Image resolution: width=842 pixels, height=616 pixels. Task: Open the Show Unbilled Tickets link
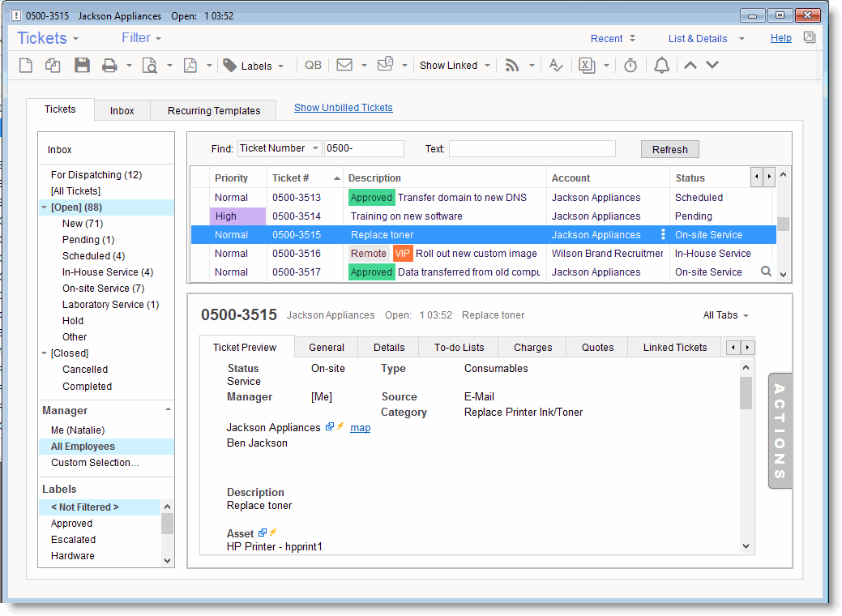(x=343, y=107)
